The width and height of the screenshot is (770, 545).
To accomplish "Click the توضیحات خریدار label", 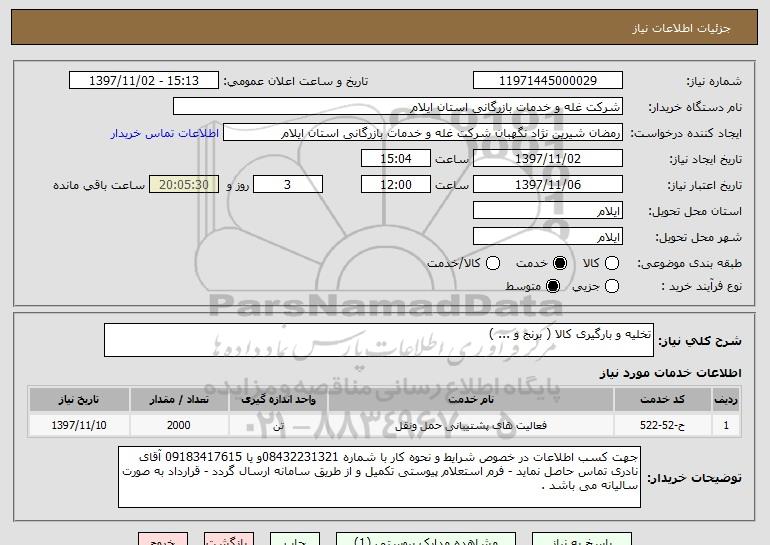I will (694, 478).
